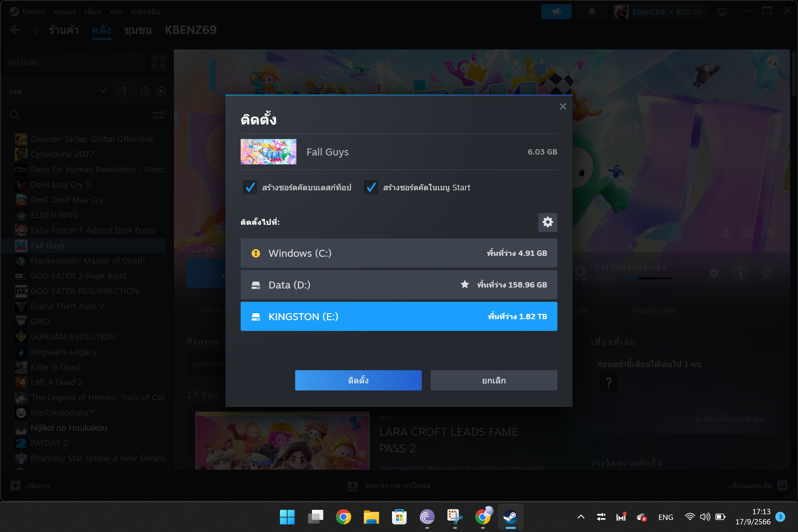Click the Steam icon in the taskbar
The image size is (798, 532).
pyautogui.click(x=510, y=517)
